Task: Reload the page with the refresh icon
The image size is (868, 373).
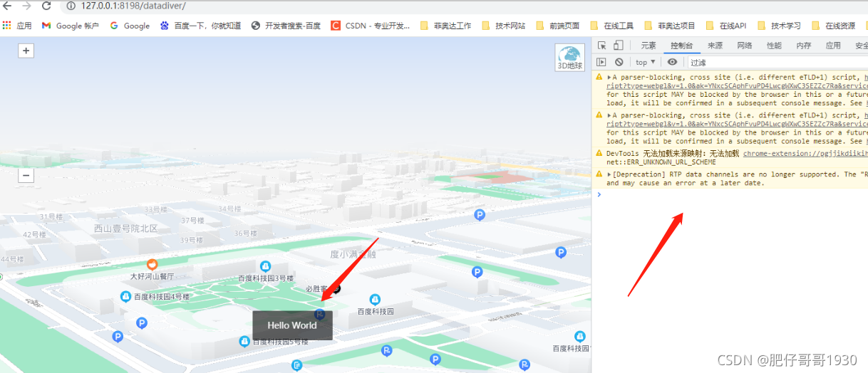Action: (x=46, y=6)
